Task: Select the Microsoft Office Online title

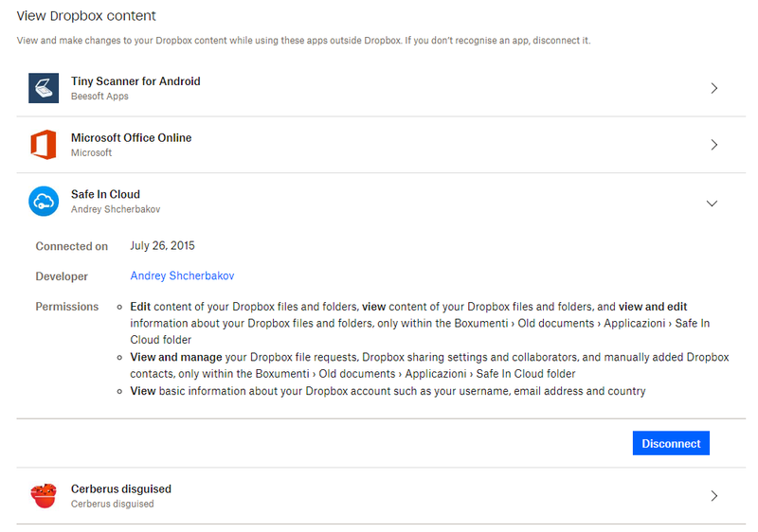Action: pyautogui.click(x=131, y=138)
